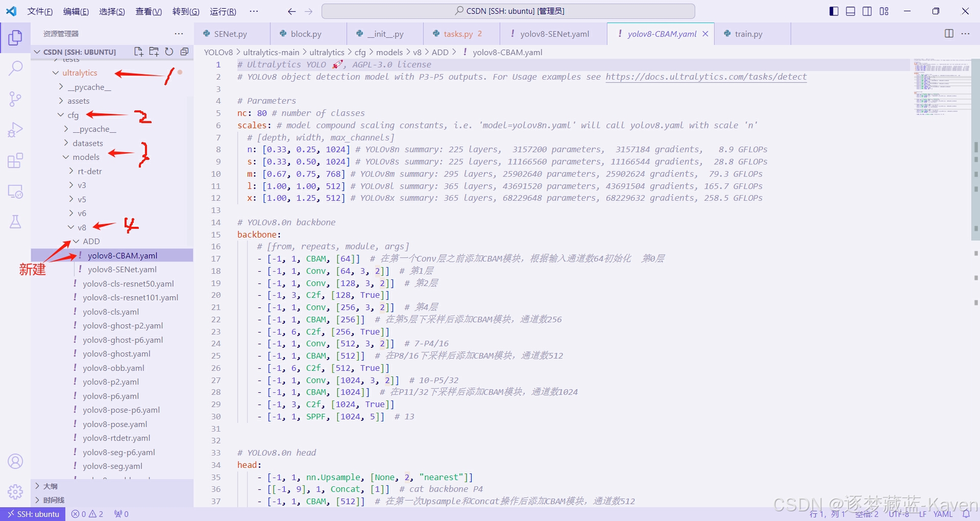Switch to the yolov8-SENet.yaml tab
The width and height of the screenshot is (980, 521).
[x=553, y=34]
